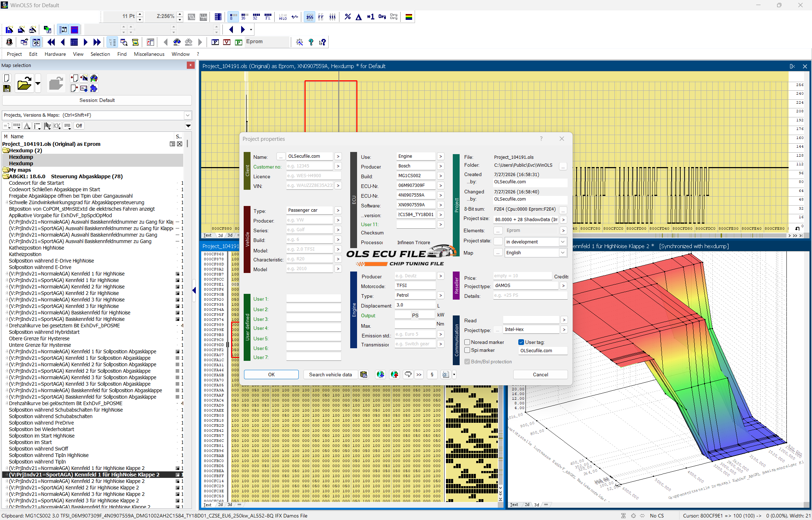
Task: Click the globe upload icon in dialog
Action: [x=394, y=375]
